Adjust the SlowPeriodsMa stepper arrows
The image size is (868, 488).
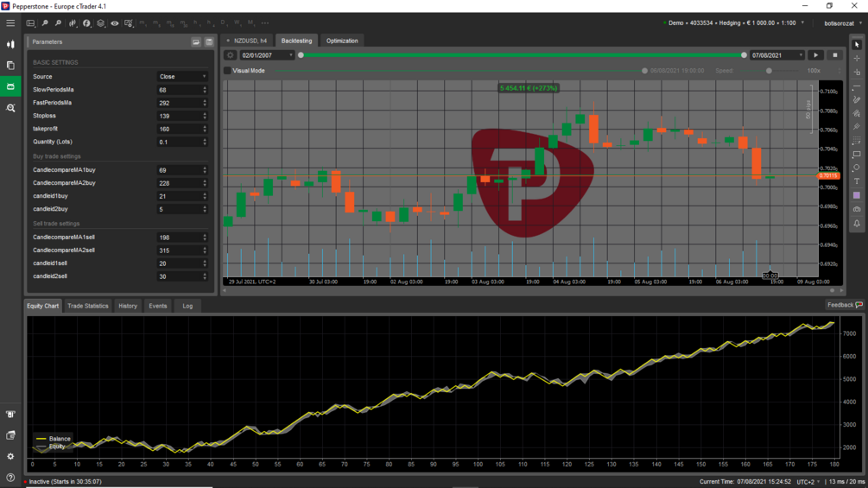pyautogui.click(x=205, y=90)
